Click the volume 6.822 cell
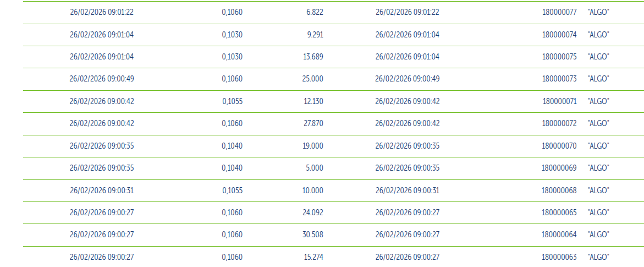 pyautogui.click(x=315, y=12)
